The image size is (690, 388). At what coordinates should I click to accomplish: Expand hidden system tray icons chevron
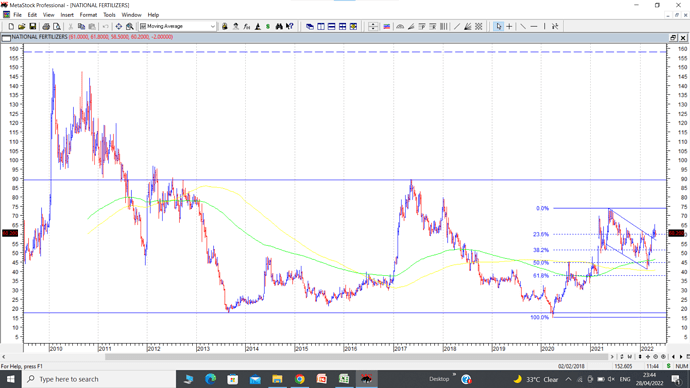click(569, 379)
